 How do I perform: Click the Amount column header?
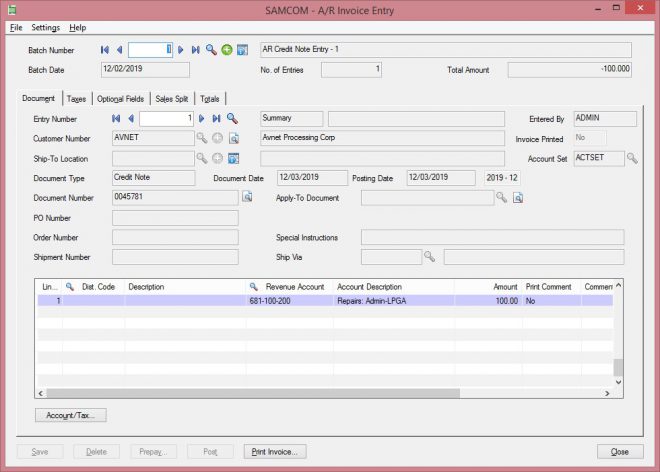click(x=487, y=287)
